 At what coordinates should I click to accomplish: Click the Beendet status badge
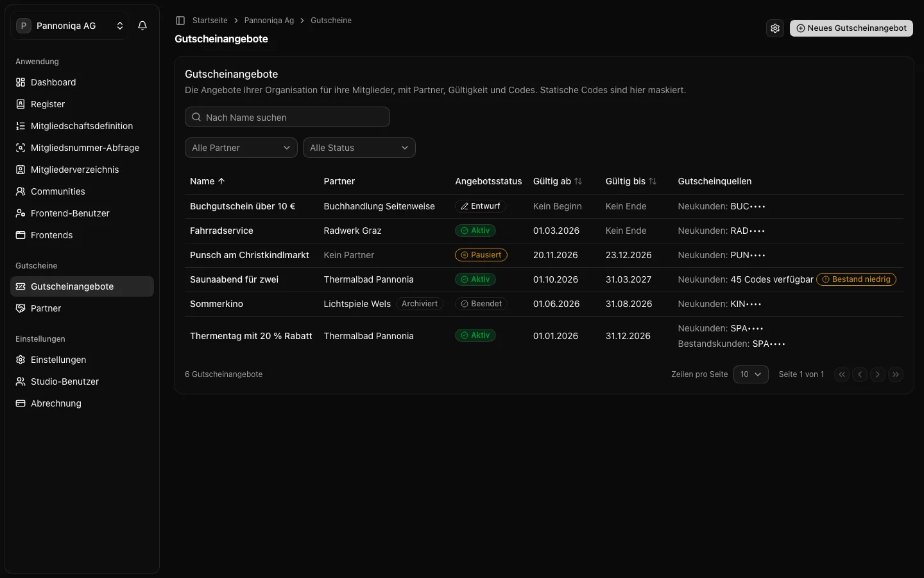coord(481,304)
